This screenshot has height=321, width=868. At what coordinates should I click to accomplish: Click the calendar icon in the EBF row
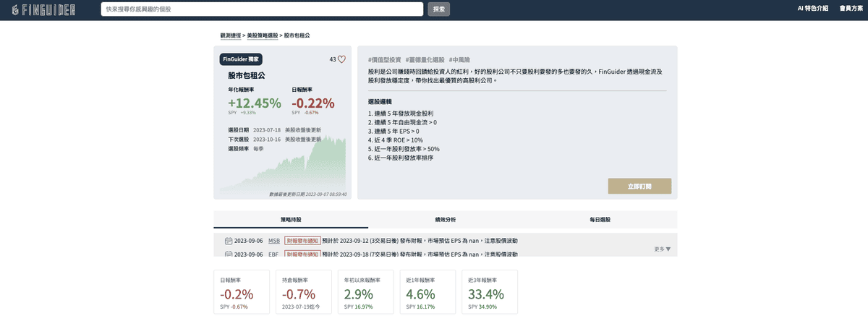point(229,254)
